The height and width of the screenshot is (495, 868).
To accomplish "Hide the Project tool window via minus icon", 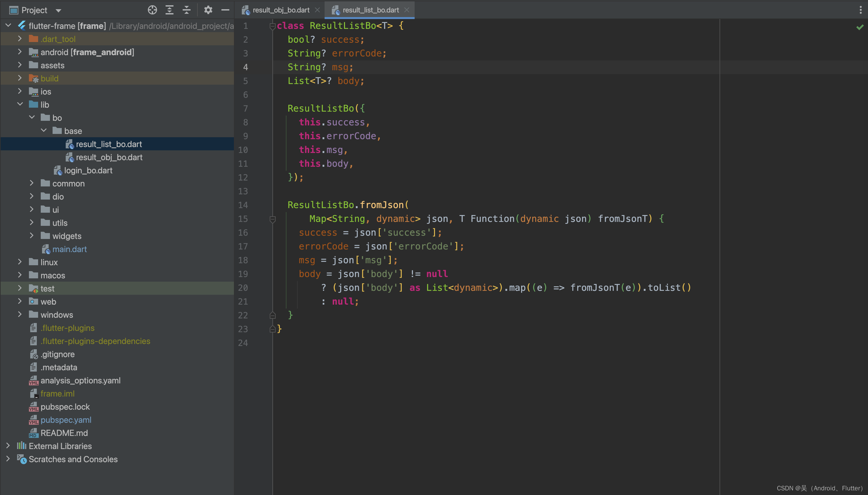I will click(225, 10).
